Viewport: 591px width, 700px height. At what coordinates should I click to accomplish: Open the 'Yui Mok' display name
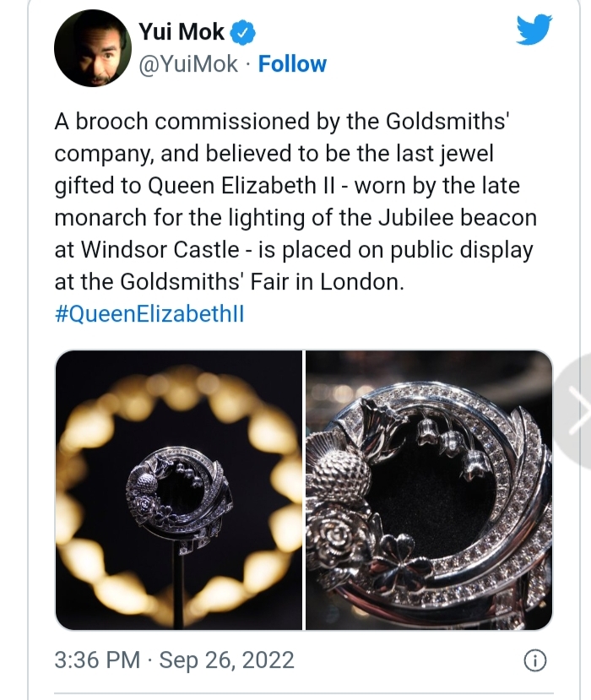[182, 33]
